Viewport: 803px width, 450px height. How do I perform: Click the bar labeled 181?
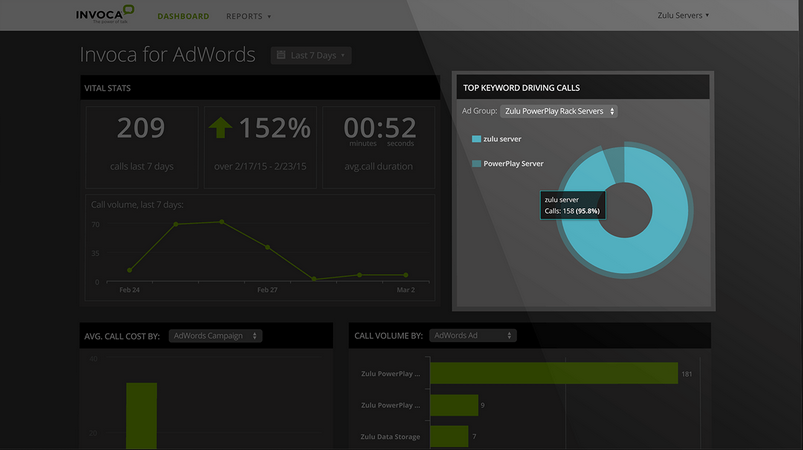(x=554, y=373)
